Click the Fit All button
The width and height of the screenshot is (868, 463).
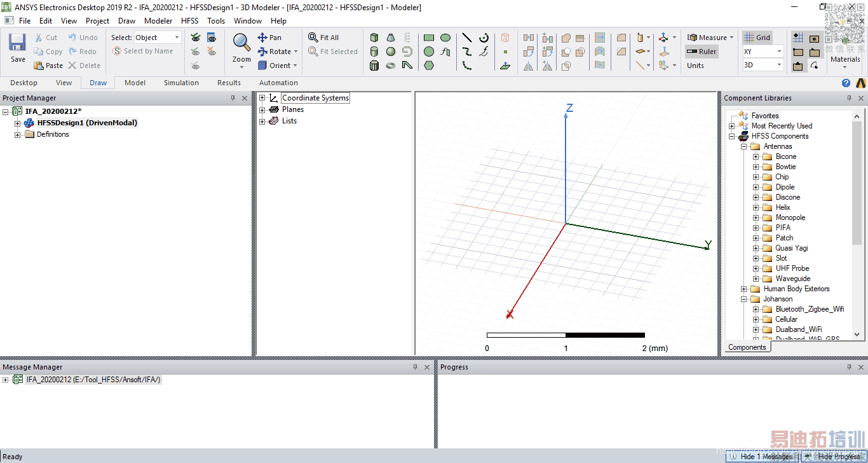(323, 38)
